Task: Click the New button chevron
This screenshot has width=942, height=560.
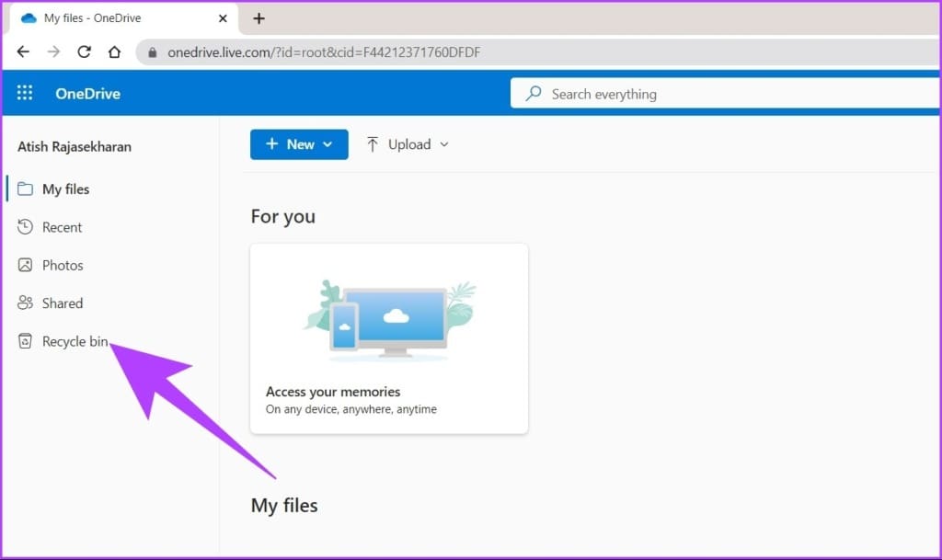Action: pyautogui.click(x=327, y=144)
